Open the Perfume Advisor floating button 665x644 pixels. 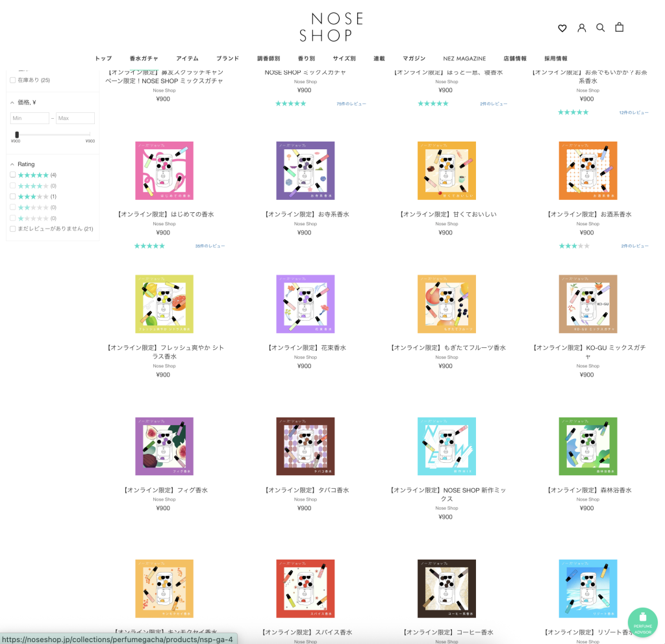tap(642, 623)
